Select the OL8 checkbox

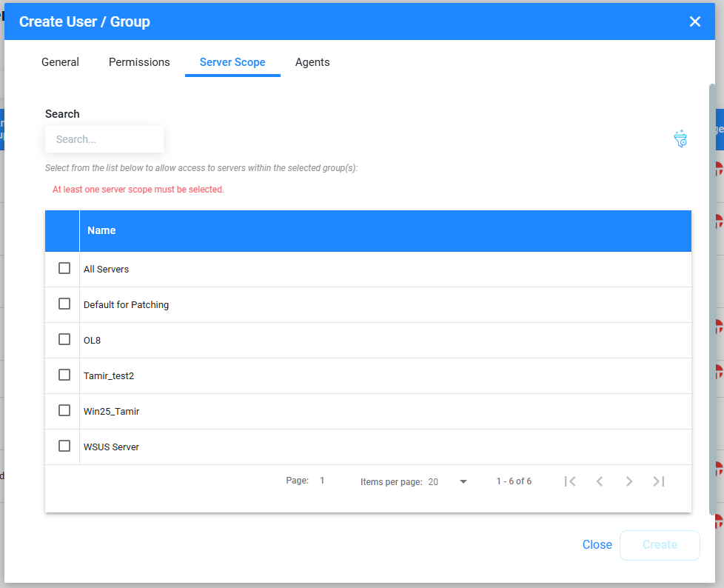point(64,339)
